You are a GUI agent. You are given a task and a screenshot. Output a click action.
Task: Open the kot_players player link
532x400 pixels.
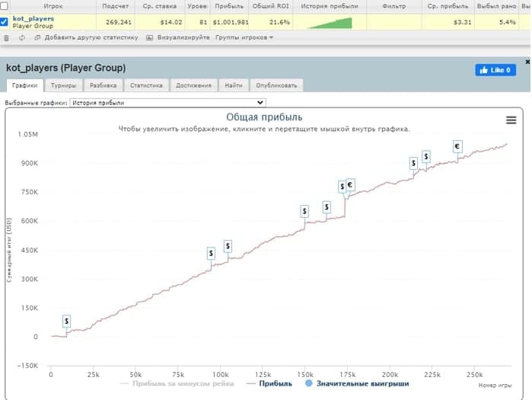33,19
